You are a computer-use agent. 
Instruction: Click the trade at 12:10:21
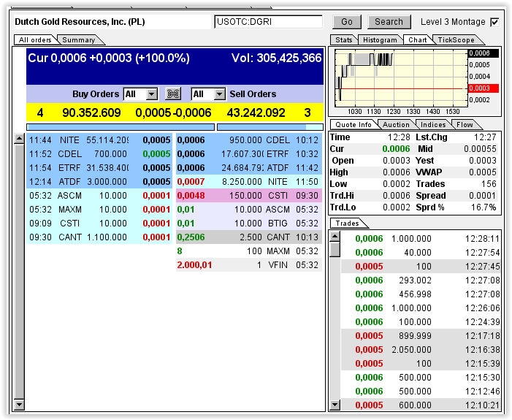tap(421, 405)
